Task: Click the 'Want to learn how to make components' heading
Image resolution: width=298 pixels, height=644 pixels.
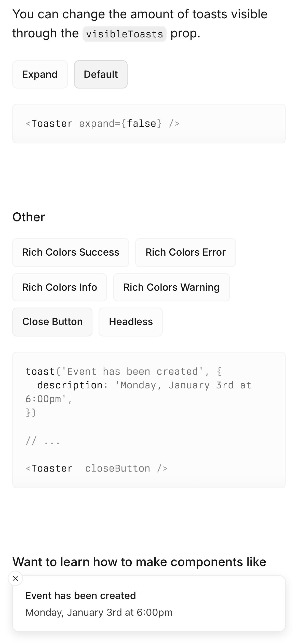Action: [139, 562]
